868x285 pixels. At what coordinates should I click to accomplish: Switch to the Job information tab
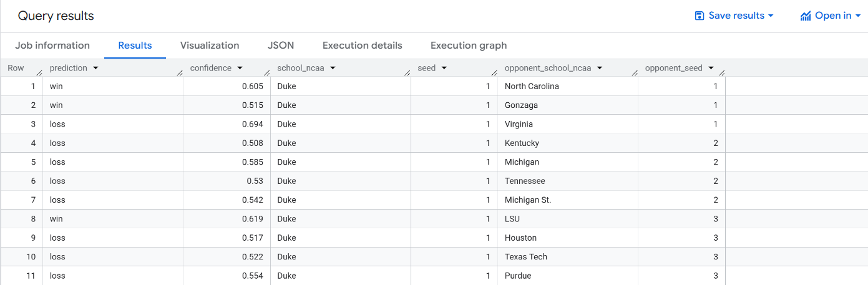[x=52, y=46]
